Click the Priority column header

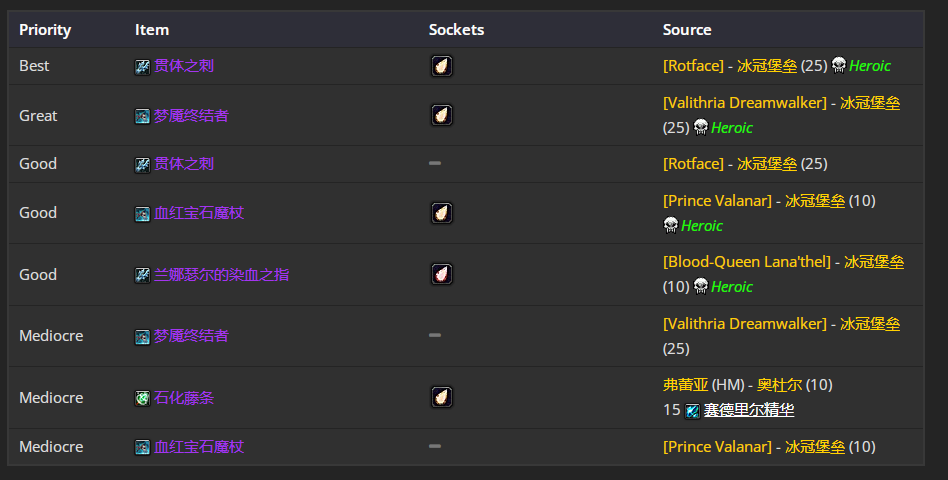pos(45,30)
